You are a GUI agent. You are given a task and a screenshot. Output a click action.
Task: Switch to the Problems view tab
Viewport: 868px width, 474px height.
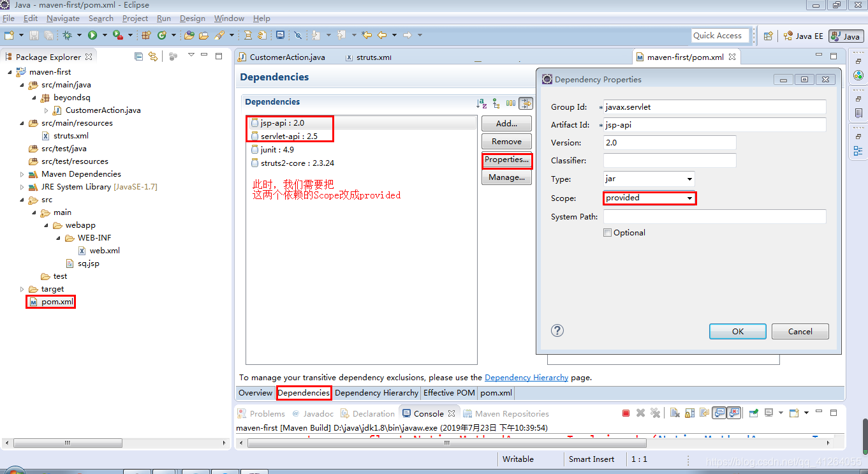261,413
